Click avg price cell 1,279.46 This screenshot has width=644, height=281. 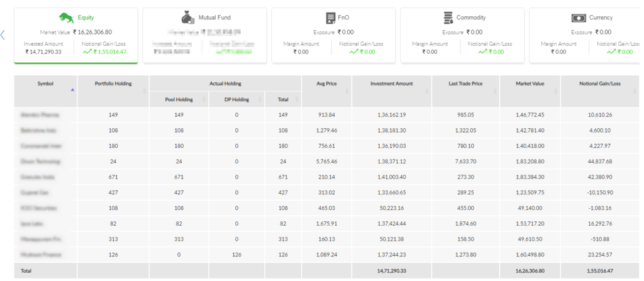326,130
